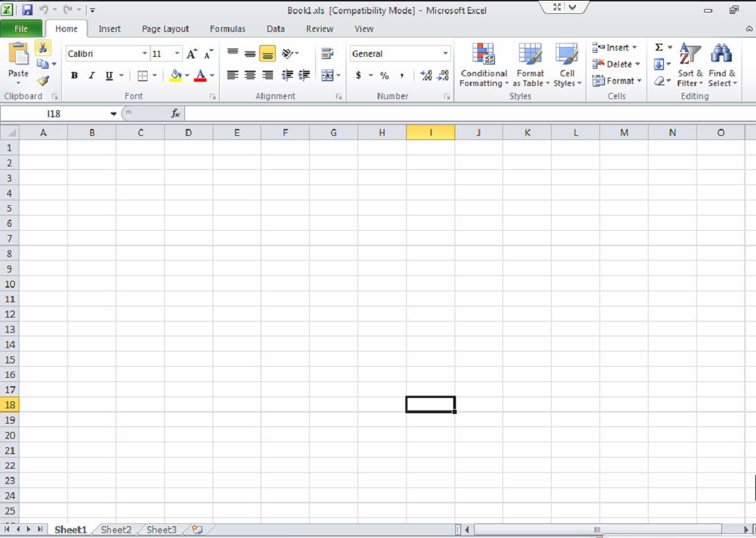This screenshot has width=756, height=538.
Task: Expand the Calibri font name dropdown
Action: (145, 53)
